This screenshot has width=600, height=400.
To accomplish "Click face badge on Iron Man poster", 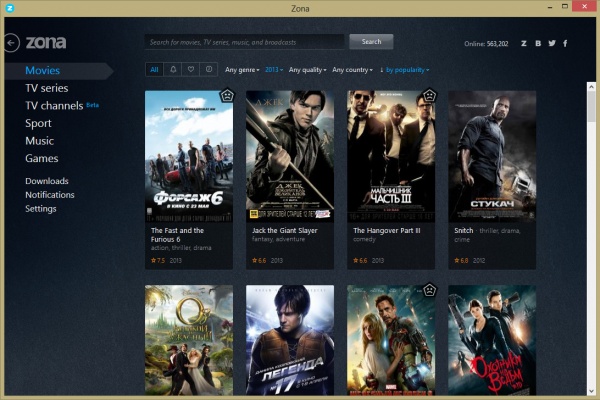I will (429, 290).
